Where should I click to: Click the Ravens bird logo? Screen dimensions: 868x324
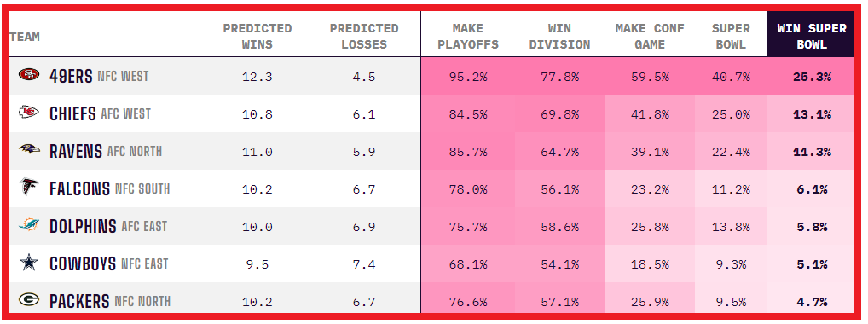coord(29,149)
